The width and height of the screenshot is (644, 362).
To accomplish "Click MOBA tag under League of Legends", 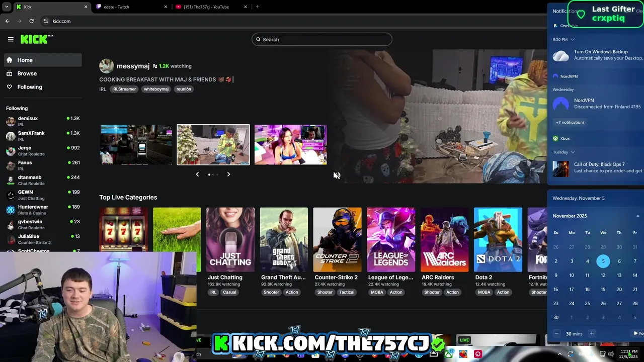I will click(x=377, y=292).
